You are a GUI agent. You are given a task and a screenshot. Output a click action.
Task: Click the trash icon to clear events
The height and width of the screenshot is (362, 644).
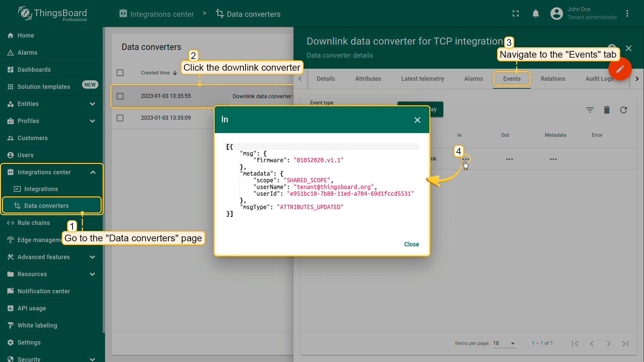[606, 110]
